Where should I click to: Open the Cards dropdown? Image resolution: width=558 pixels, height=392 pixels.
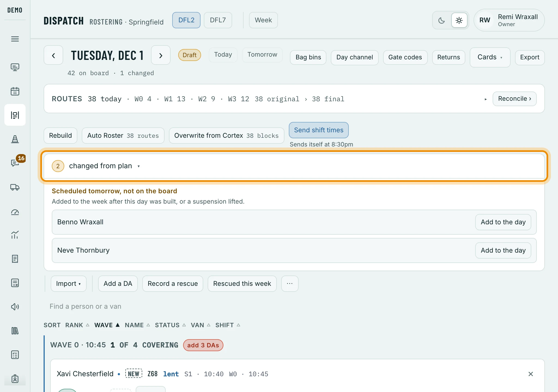[490, 57]
